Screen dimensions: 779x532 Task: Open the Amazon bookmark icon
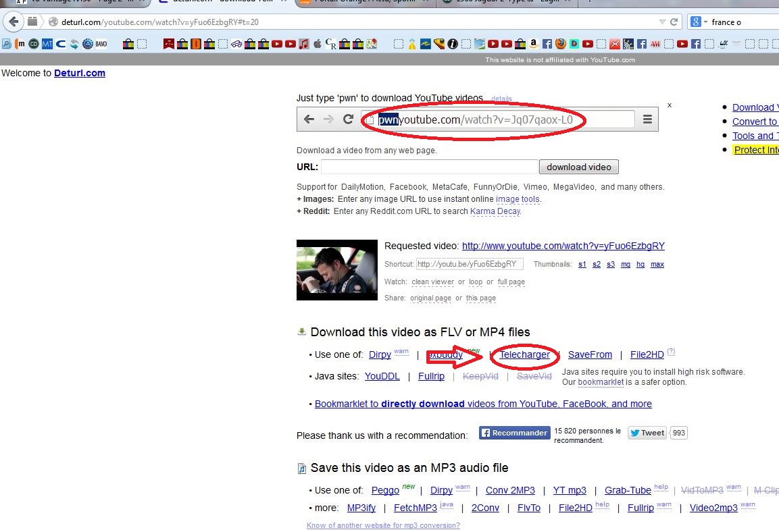[534, 44]
